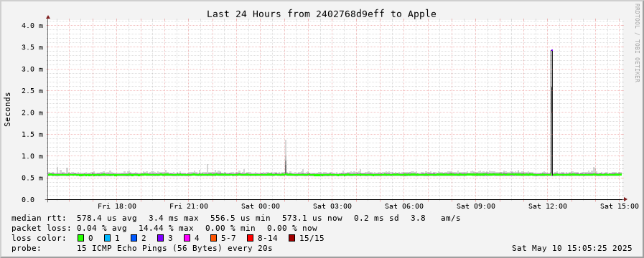Click the orange 5-7 loss swatch
The width and height of the screenshot is (644, 258).
click(x=213, y=238)
